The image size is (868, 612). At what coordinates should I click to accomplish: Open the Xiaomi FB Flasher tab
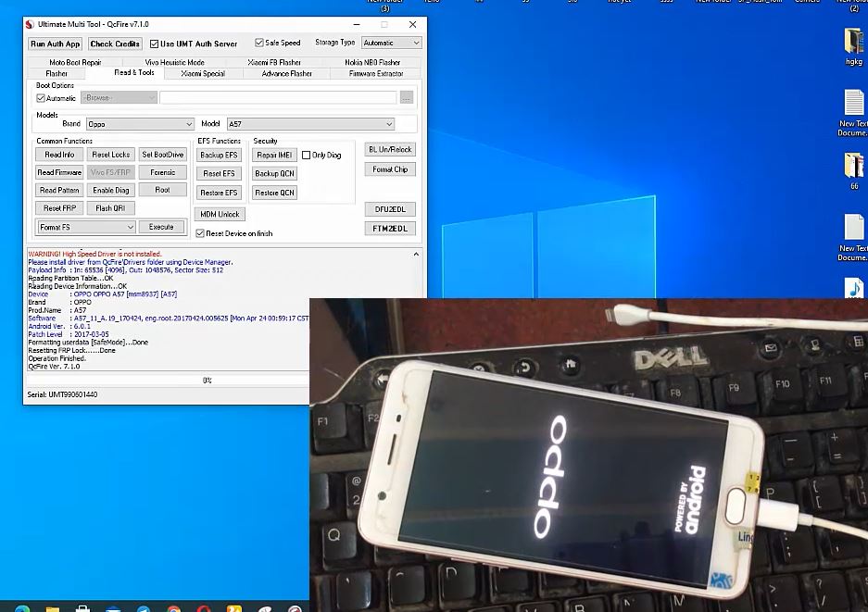pos(274,63)
